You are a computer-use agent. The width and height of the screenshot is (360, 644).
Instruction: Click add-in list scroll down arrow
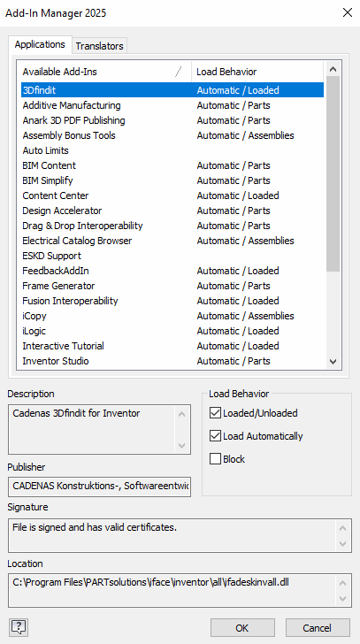coord(333,362)
